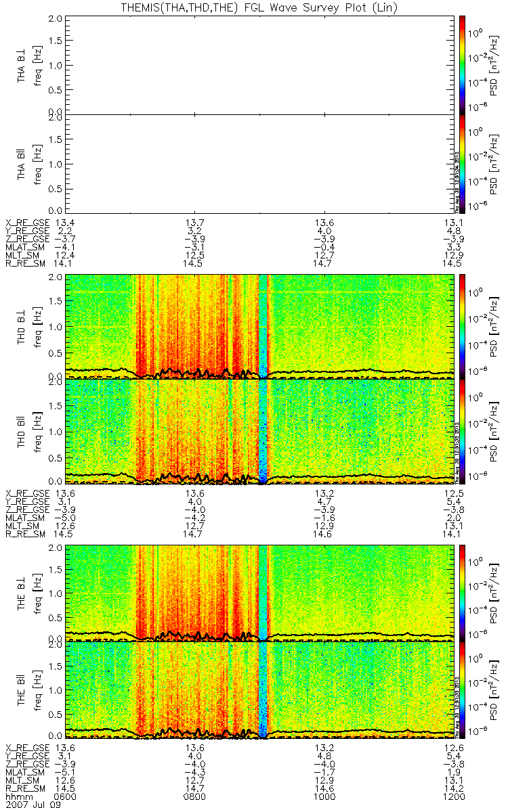Click the 0800 time axis label
508x812 pixels.
click(195, 797)
